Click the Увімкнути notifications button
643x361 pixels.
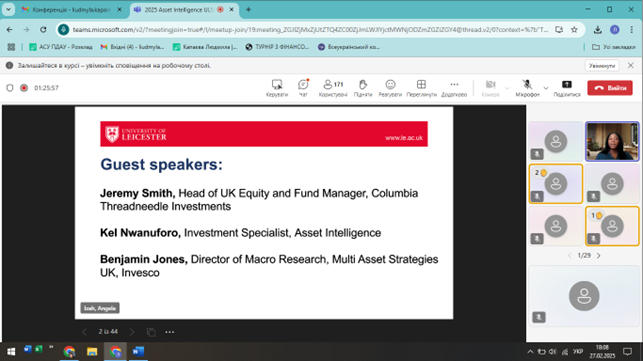(x=602, y=66)
